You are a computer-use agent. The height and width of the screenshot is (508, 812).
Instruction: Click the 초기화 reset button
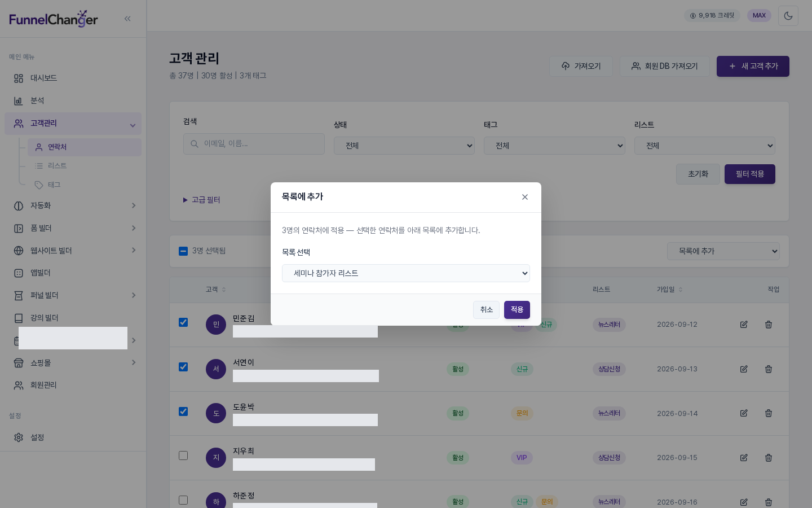pyautogui.click(x=698, y=174)
